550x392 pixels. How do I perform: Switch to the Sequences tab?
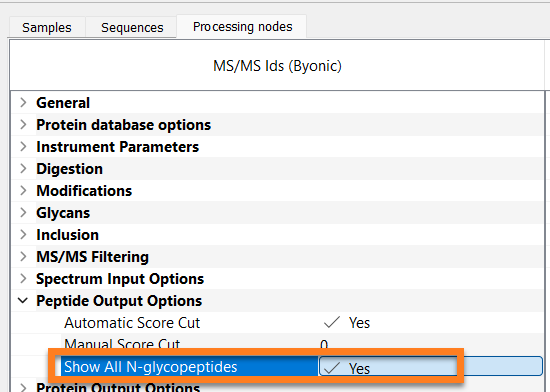point(132,27)
